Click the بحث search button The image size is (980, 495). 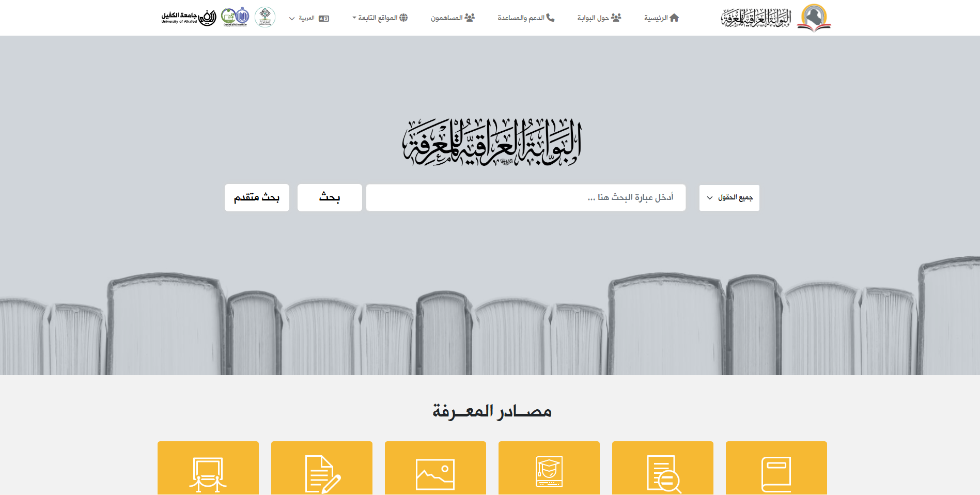330,197
